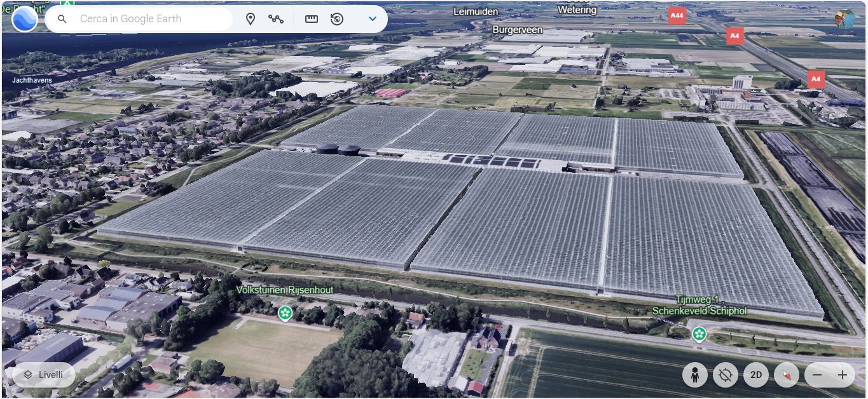
Task: Click the A4 shield by the highway building
Action: 816,79
